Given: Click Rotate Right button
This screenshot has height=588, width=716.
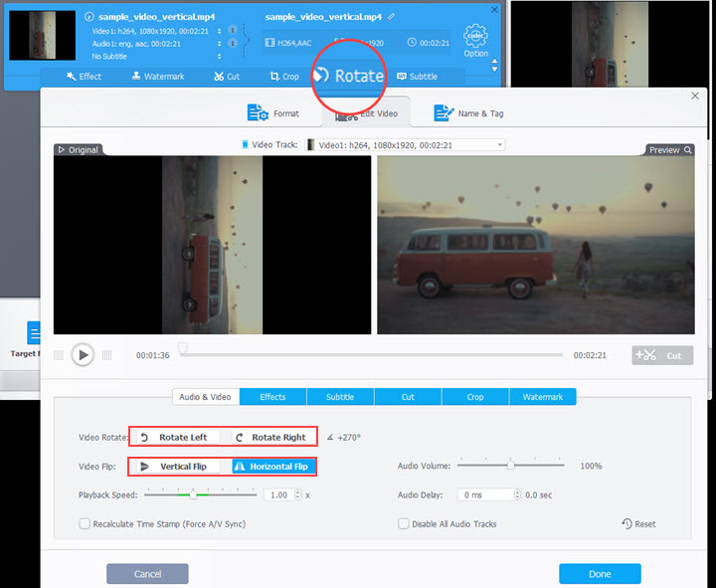Looking at the screenshot, I should click(x=272, y=437).
